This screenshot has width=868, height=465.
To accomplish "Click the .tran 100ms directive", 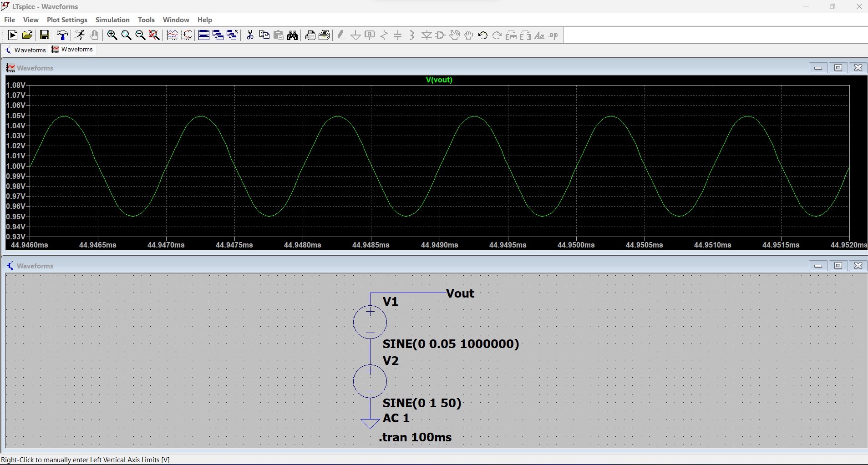I will coord(415,437).
